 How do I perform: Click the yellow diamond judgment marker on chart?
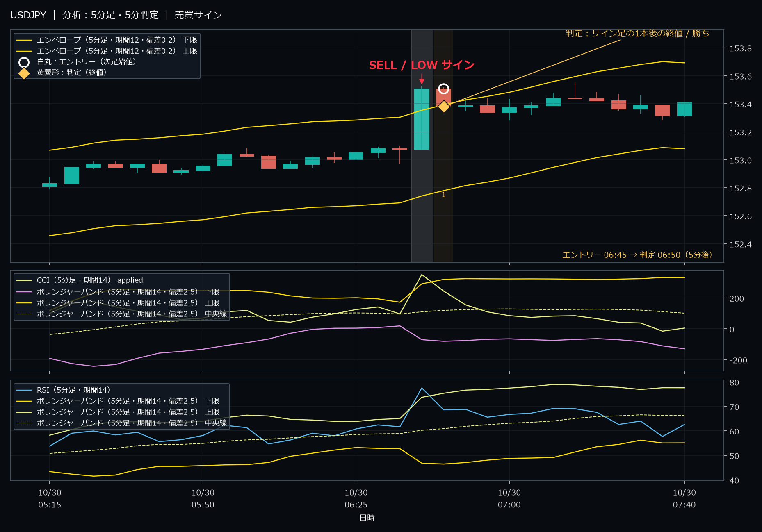(444, 107)
